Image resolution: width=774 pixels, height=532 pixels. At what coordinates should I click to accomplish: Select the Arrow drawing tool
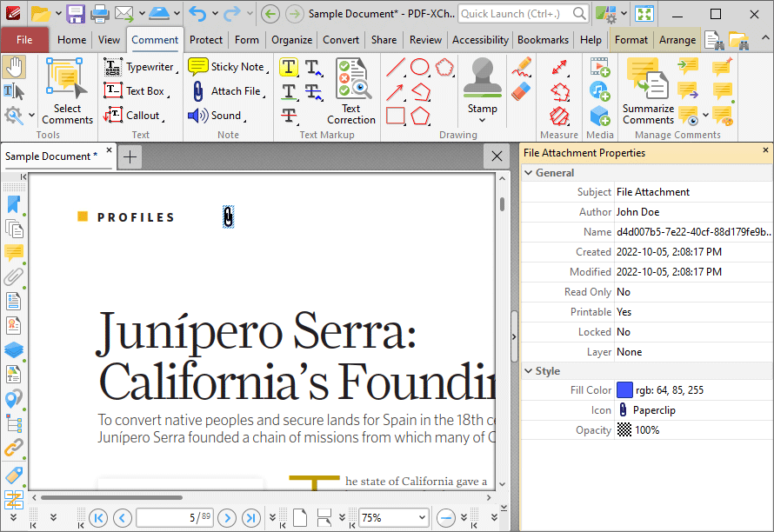click(x=396, y=91)
